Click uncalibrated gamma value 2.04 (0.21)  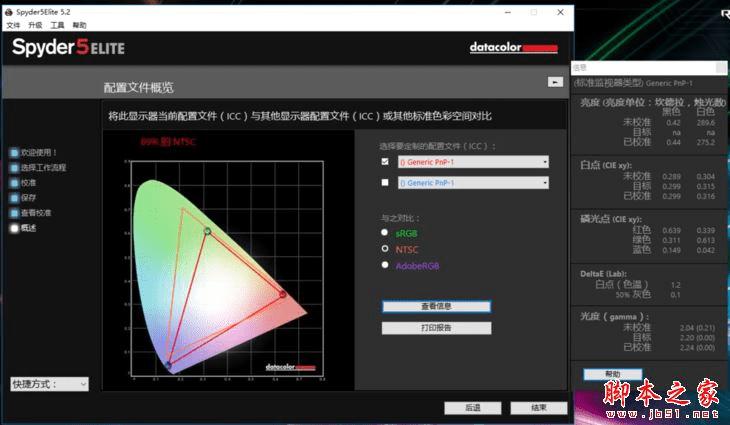[x=697, y=328]
